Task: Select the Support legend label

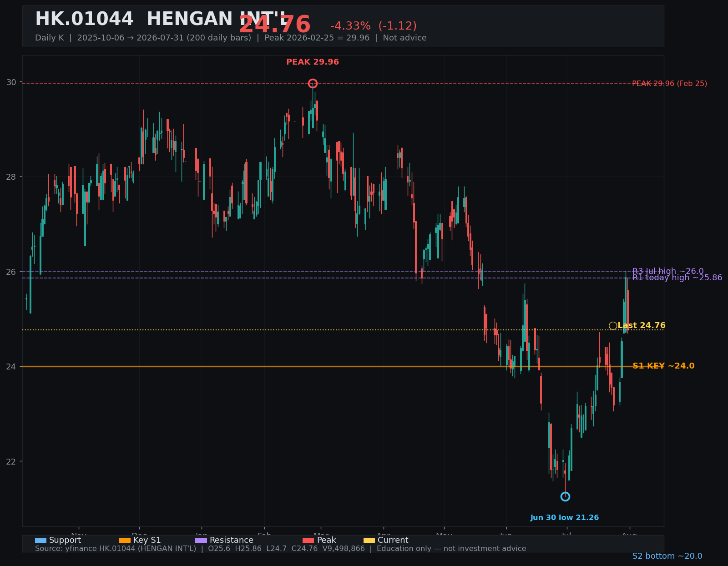Action: [65, 541]
